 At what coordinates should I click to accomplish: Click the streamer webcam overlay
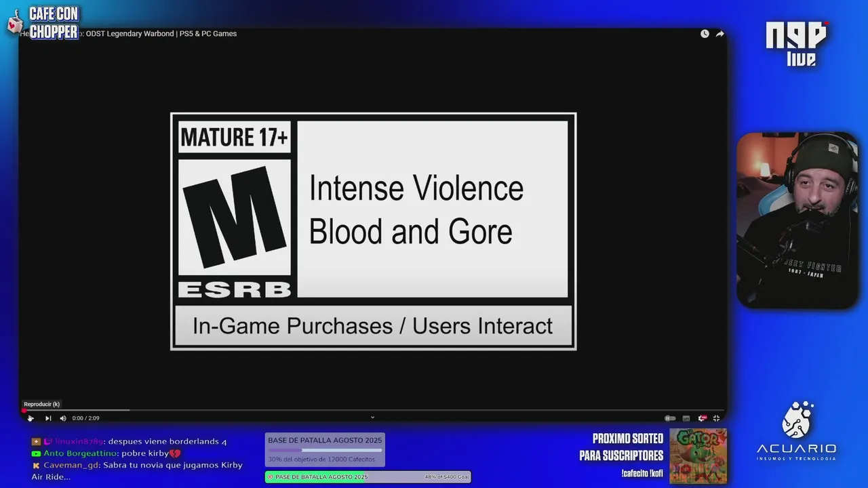(797, 221)
